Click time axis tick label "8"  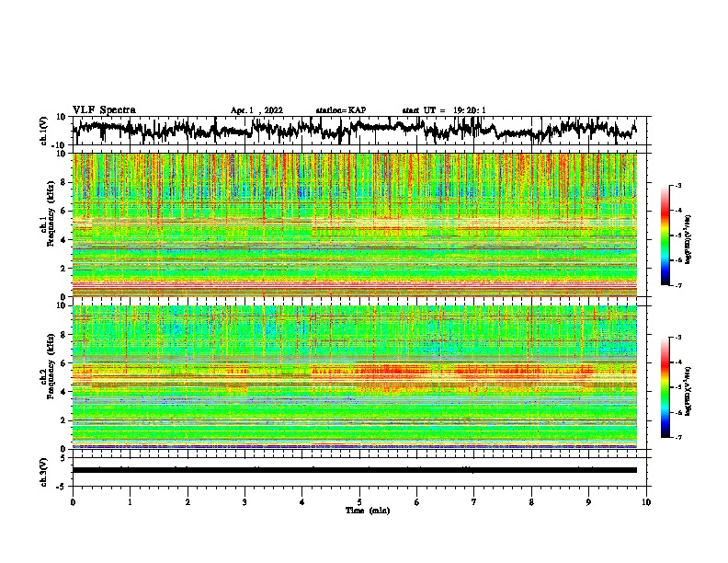tap(531, 502)
